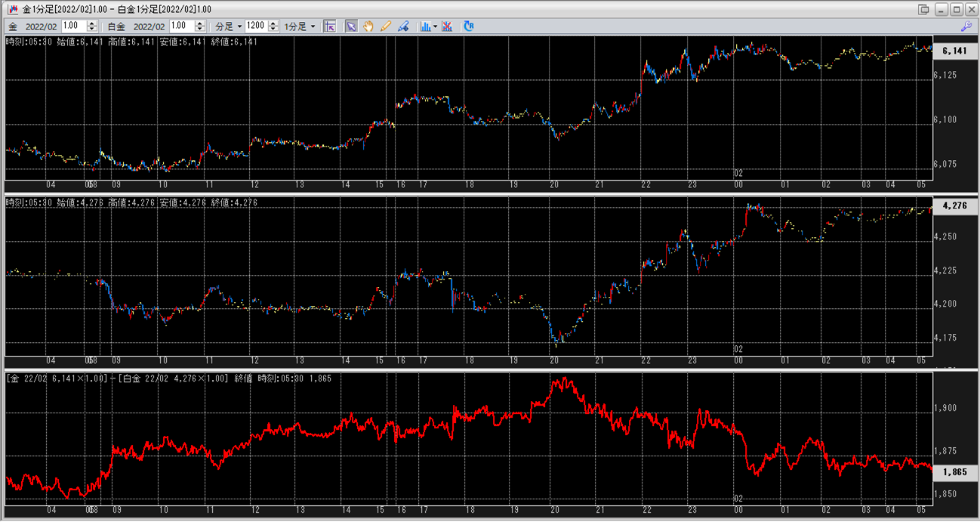Click the 白金 symbol label in toolbar
This screenshot has width=980, height=522.
tap(116, 26)
